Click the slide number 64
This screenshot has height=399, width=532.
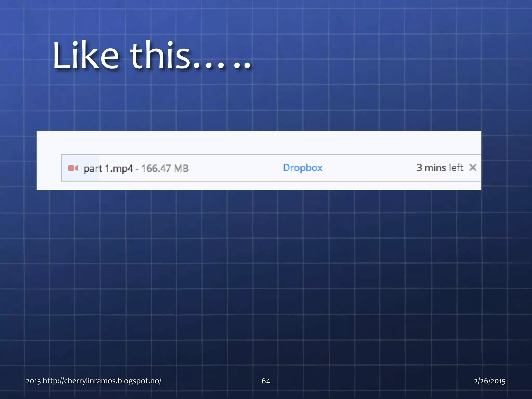(x=266, y=381)
